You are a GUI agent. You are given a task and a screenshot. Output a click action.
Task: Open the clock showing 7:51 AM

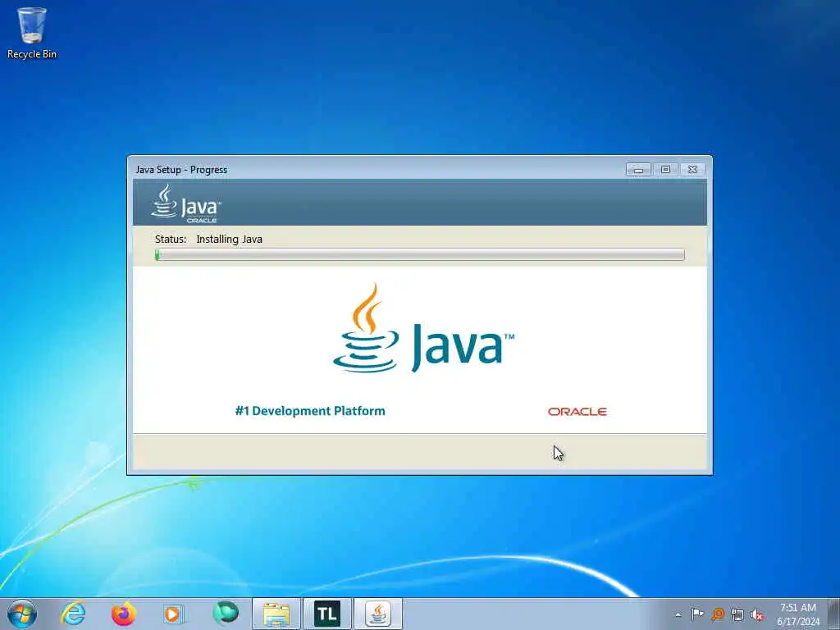click(797, 614)
